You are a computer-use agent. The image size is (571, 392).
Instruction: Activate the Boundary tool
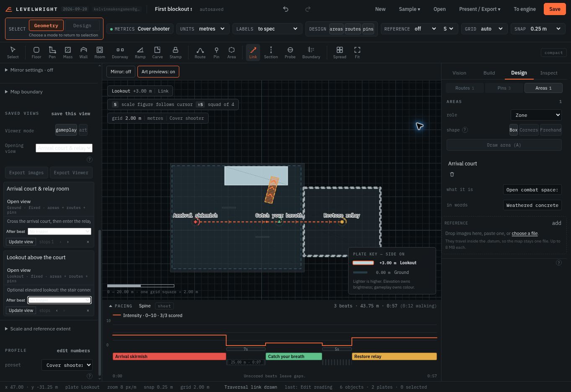pos(311,53)
